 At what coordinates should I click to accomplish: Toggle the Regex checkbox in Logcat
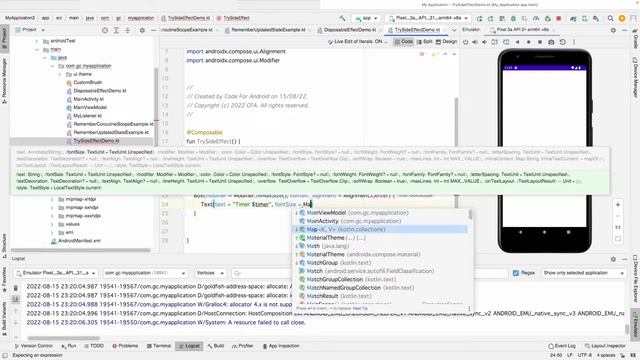516,273
